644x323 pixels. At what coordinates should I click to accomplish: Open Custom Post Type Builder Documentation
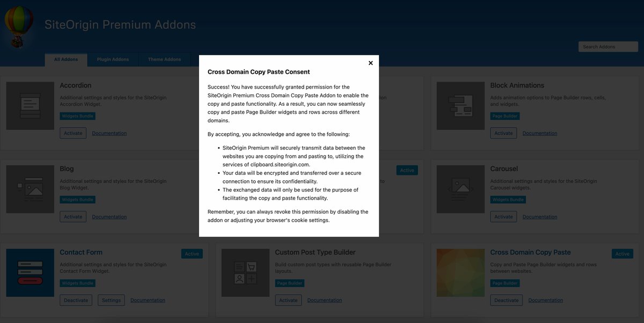coord(325,300)
